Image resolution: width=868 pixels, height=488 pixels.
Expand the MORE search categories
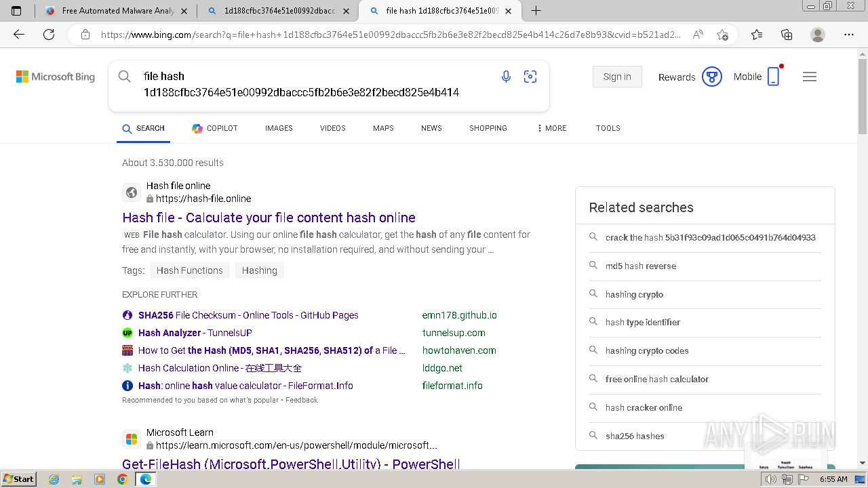pos(552,128)
